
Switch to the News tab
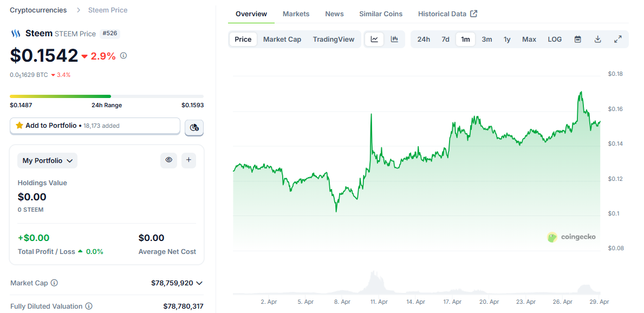coord(334,14)
